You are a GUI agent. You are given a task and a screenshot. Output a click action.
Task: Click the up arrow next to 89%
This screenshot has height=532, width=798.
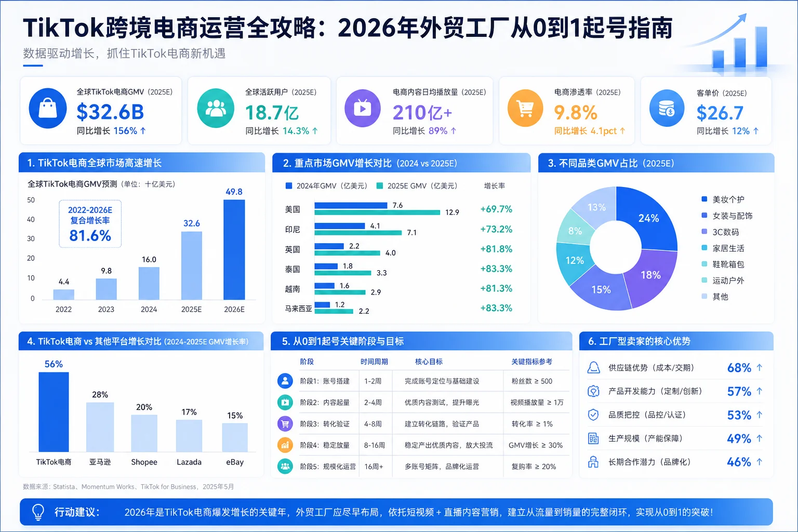[454, 131]
